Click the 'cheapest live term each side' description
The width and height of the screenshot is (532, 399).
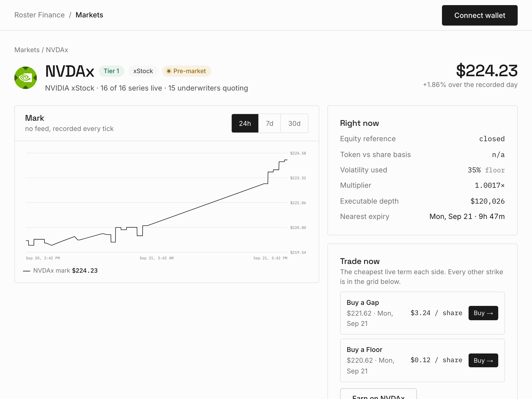(422, 277)
